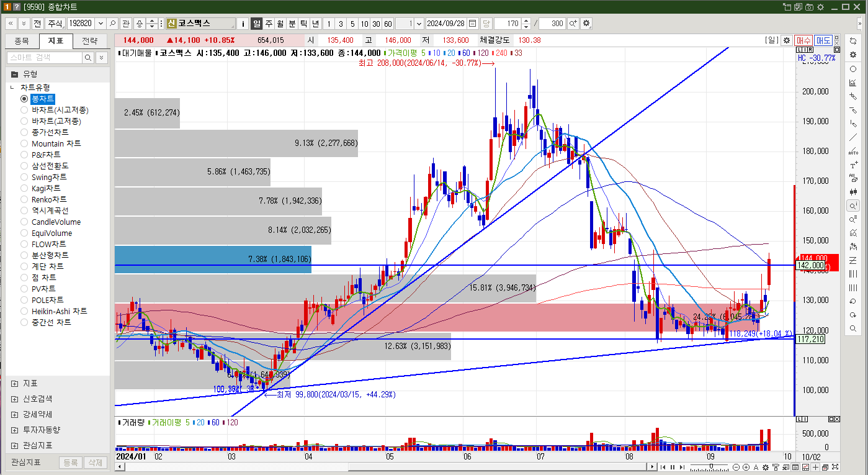
Task: Open the calendar date picker icon
Action: coord(473,24)
